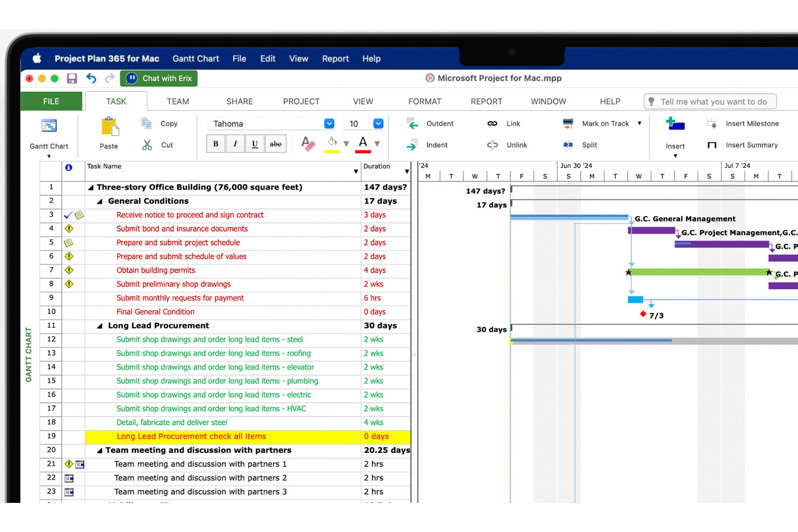Open the green FILE tab
Viewport: 798px width, 532px height.
pos(51,101)
